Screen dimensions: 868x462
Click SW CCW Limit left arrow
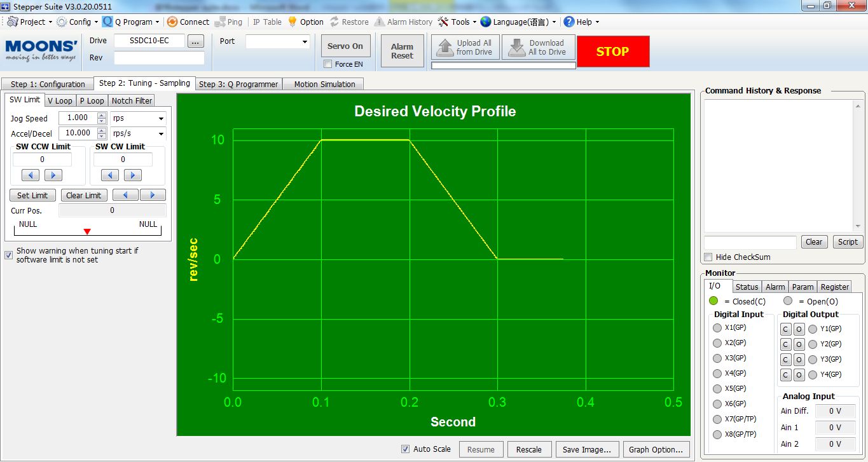31,175
